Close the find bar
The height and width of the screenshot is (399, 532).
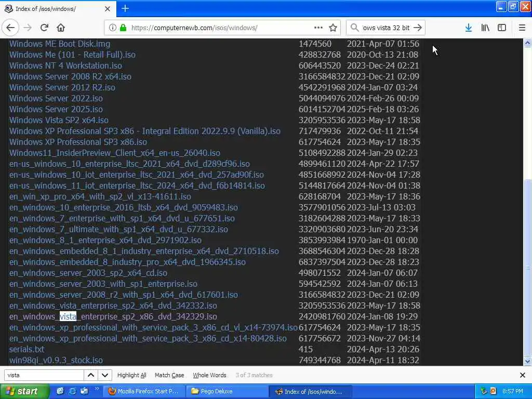[x=523, y=375]
